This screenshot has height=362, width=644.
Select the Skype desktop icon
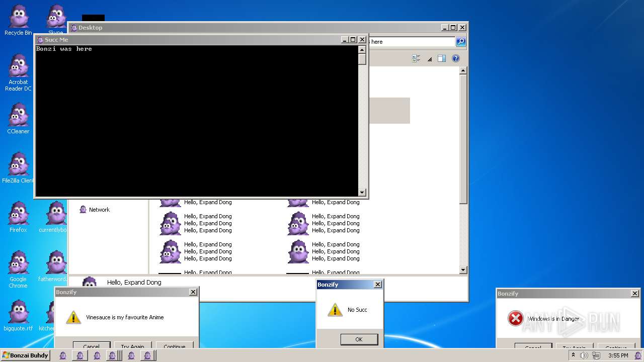(56, 18)
